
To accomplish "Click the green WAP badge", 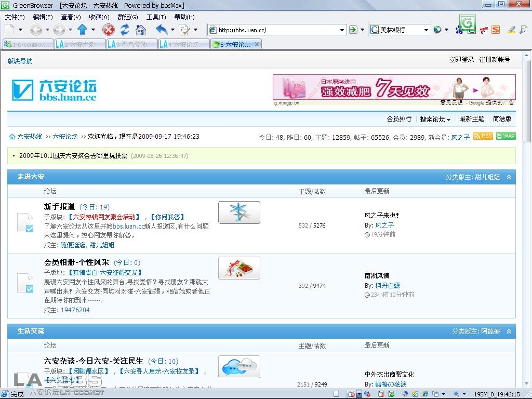I will point(506,136).
